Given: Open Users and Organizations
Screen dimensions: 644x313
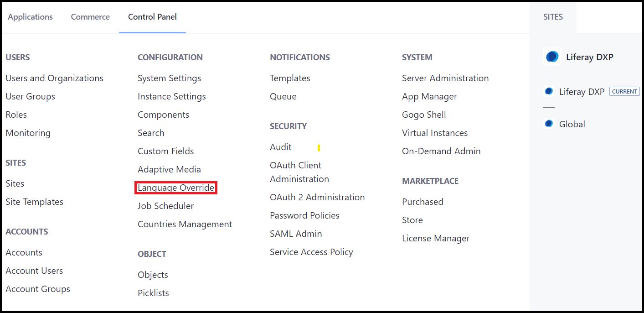Looking at the screenshot, I should (x=54, y=78).
